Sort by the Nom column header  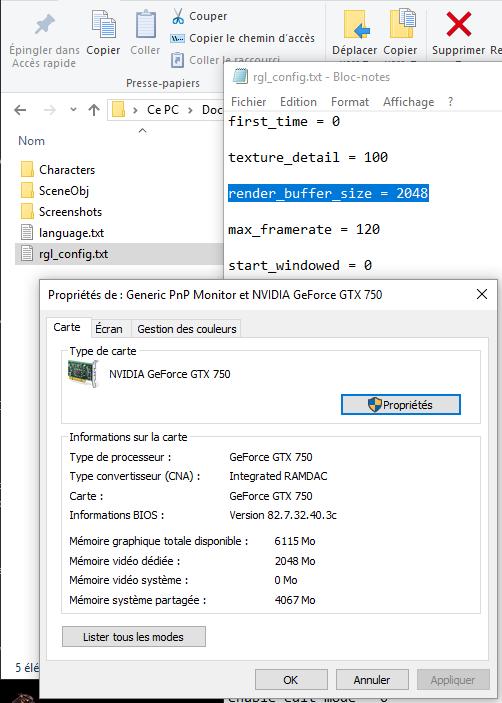(x=31, y=141)
